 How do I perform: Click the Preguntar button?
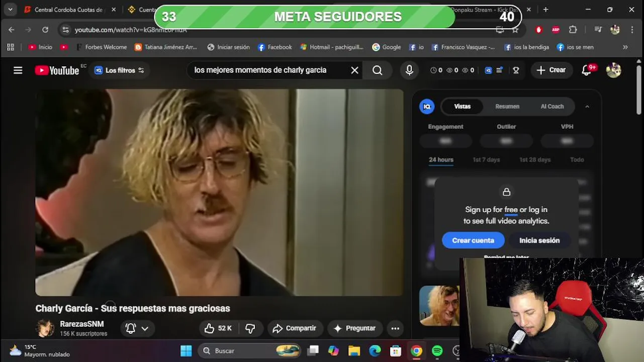click(x=354, y=328)
